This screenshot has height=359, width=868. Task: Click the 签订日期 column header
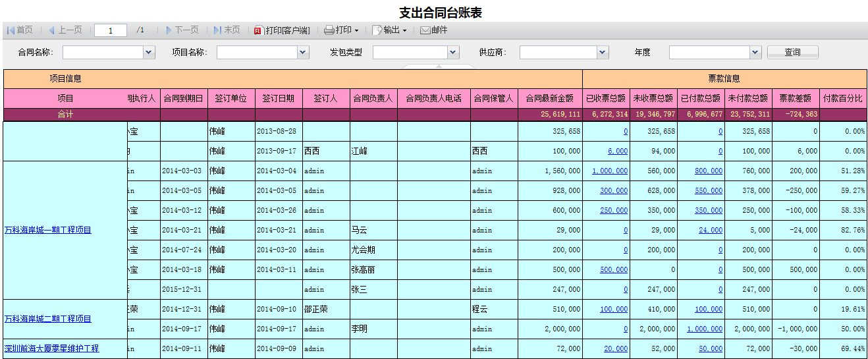pos(279,99)
